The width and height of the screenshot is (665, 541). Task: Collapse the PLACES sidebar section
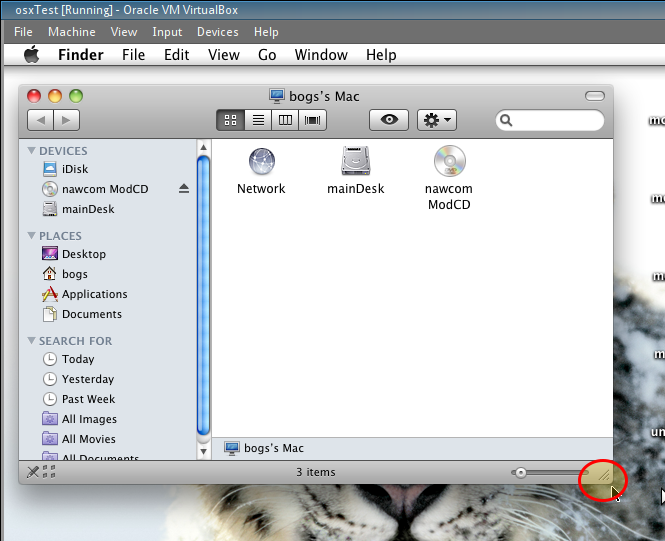coord(31,236)
